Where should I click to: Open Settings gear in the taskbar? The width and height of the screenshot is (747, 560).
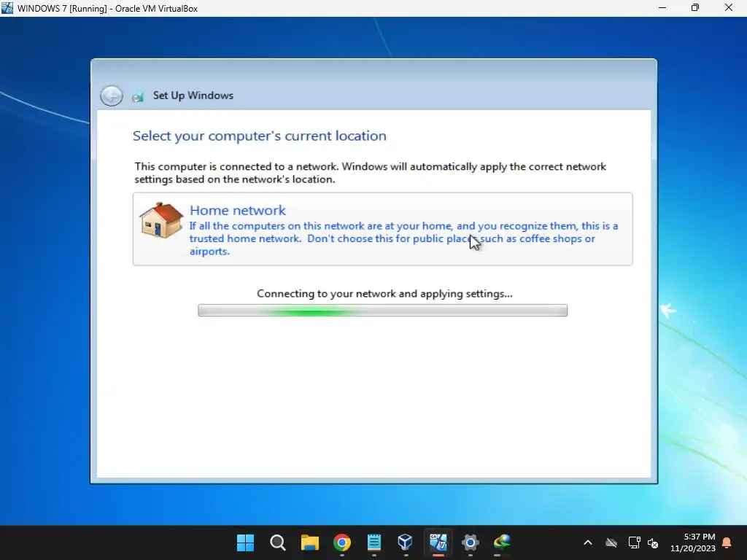coord(471,542)
